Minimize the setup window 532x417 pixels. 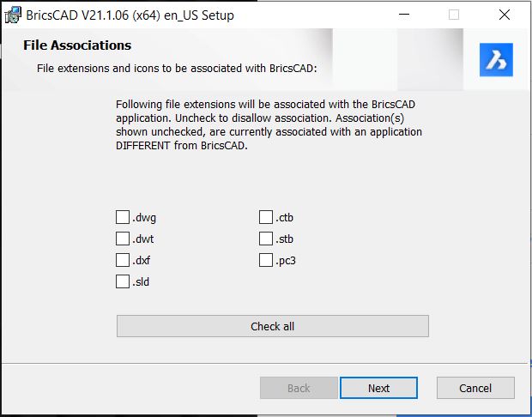tap(404, 15)
